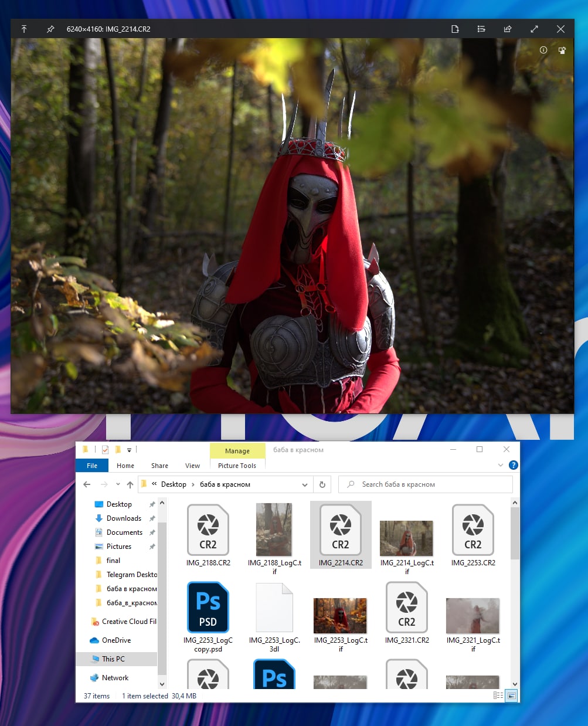Open recent locations dropdown arrow
588x726 pixels.
118,484
